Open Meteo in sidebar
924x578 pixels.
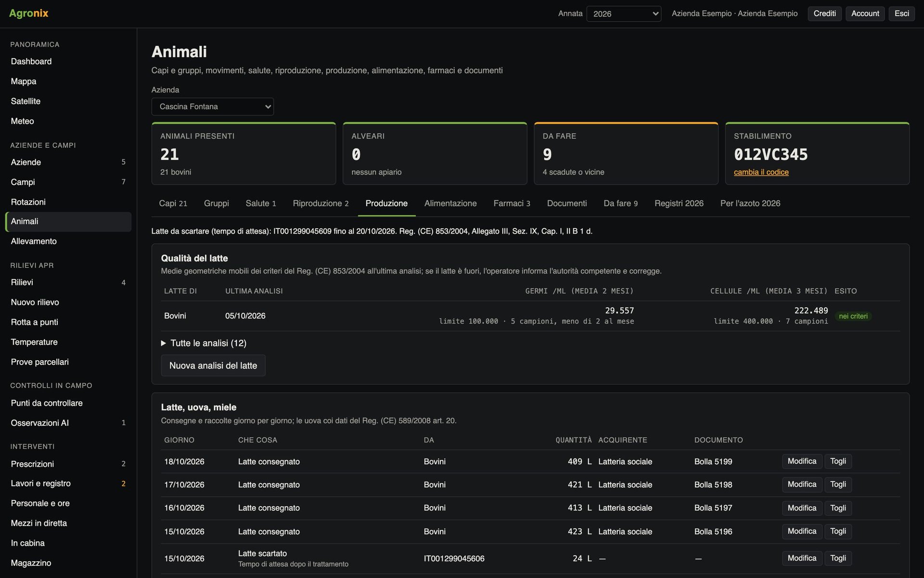68,121
